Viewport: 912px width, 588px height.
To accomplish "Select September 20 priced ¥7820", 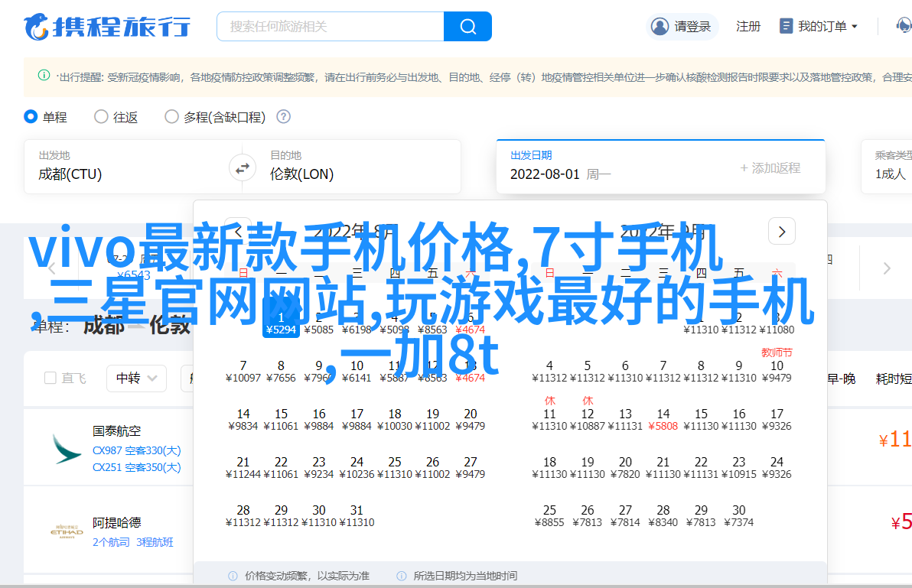I will click(x=625, y=468).
